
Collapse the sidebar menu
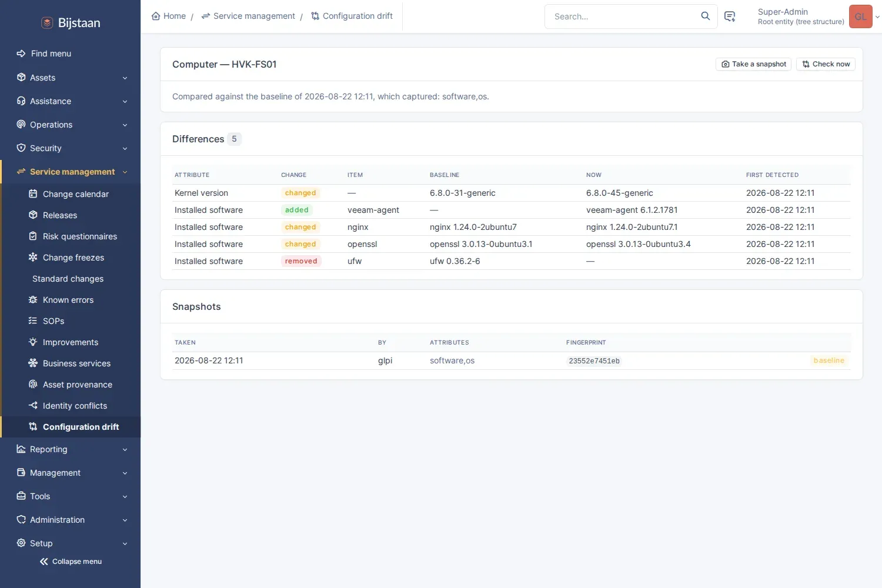click(71, 562)
